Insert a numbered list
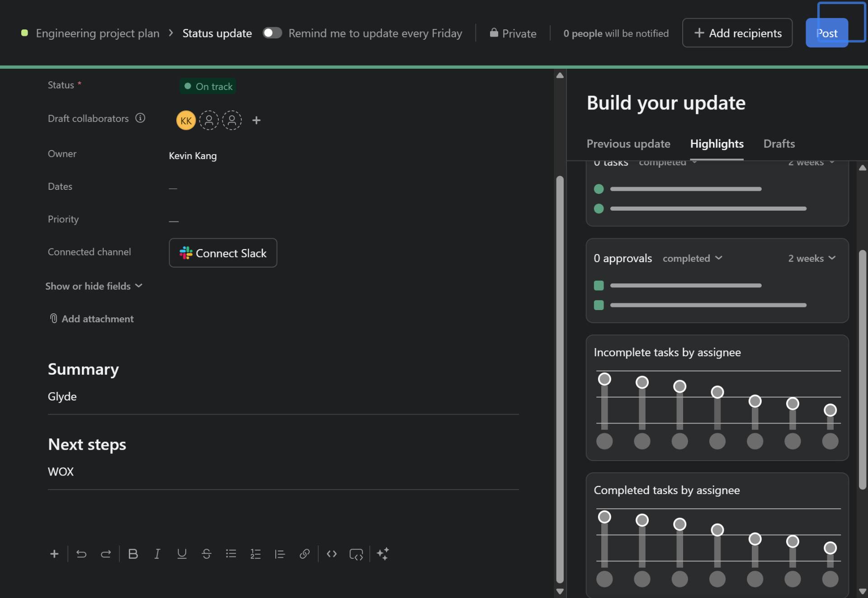Screen dimensions: 868x598 255,554
